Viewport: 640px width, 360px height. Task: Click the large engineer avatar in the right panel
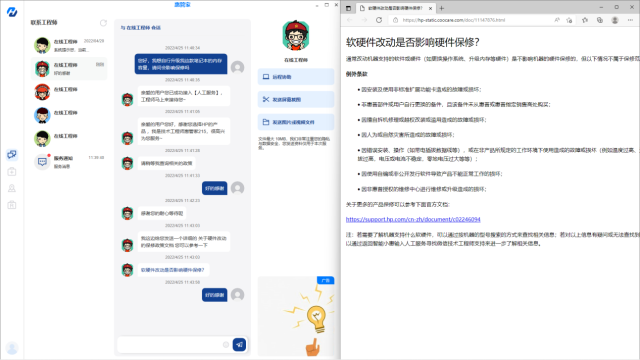click(x=296, y=36)
